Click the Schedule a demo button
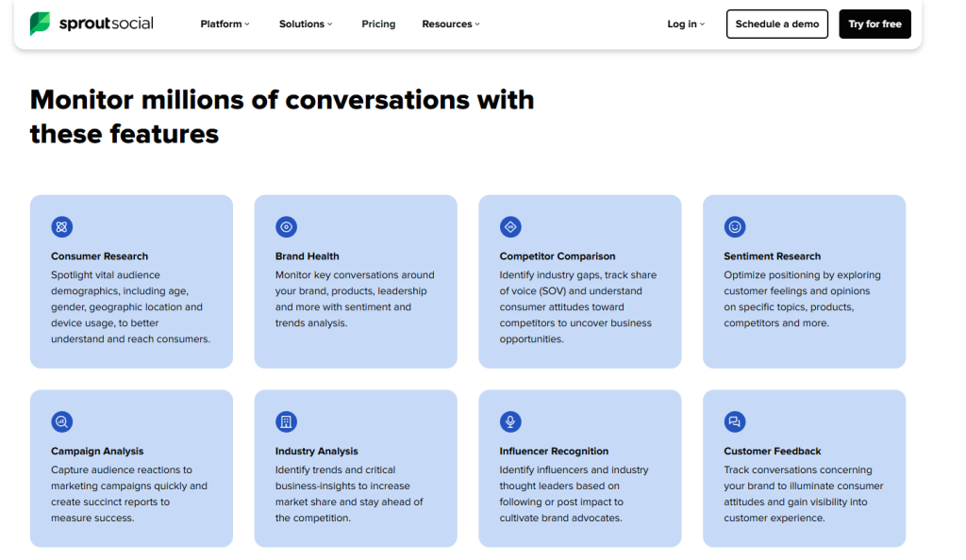 (x=776, y=24)
